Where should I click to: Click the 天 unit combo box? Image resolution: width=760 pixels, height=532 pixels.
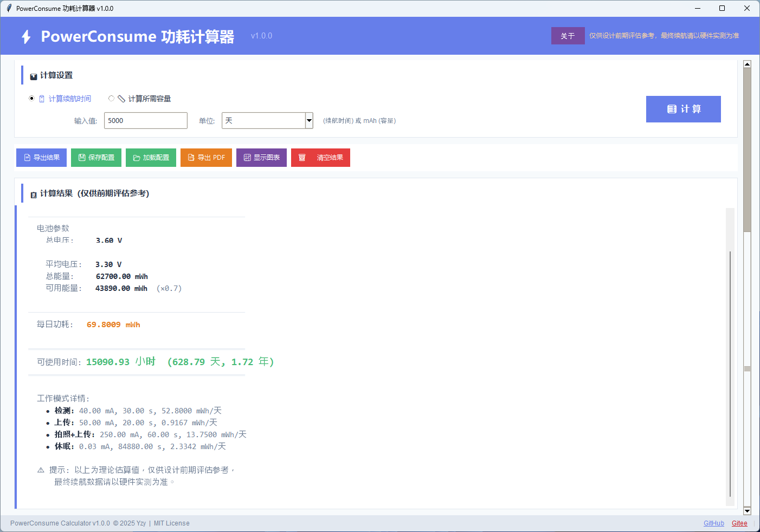267,120
